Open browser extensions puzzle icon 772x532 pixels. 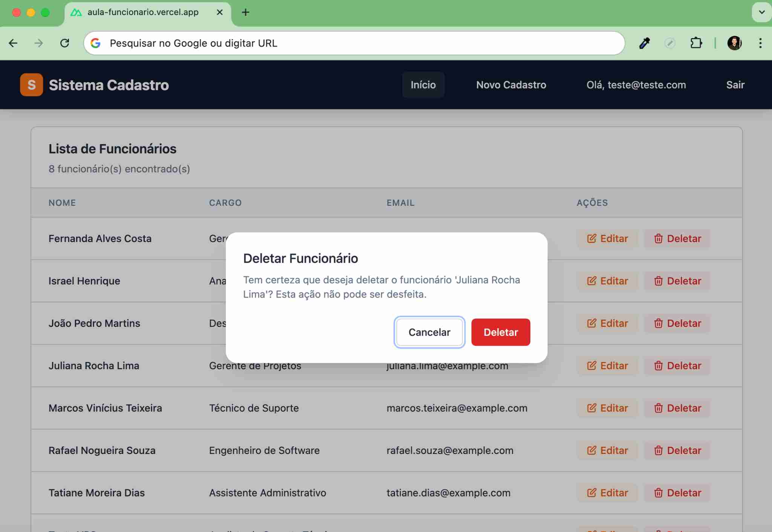pos(696,43)
